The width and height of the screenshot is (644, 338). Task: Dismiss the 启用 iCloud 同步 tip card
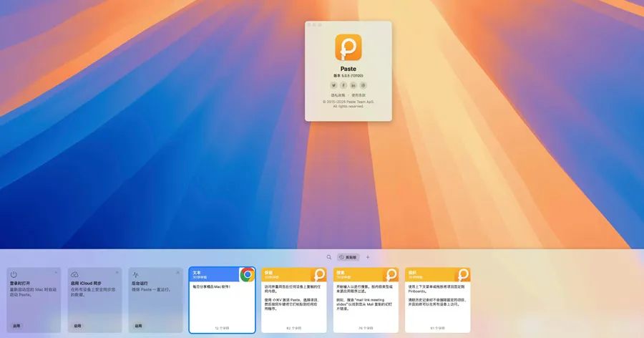(x=117, y=272)
